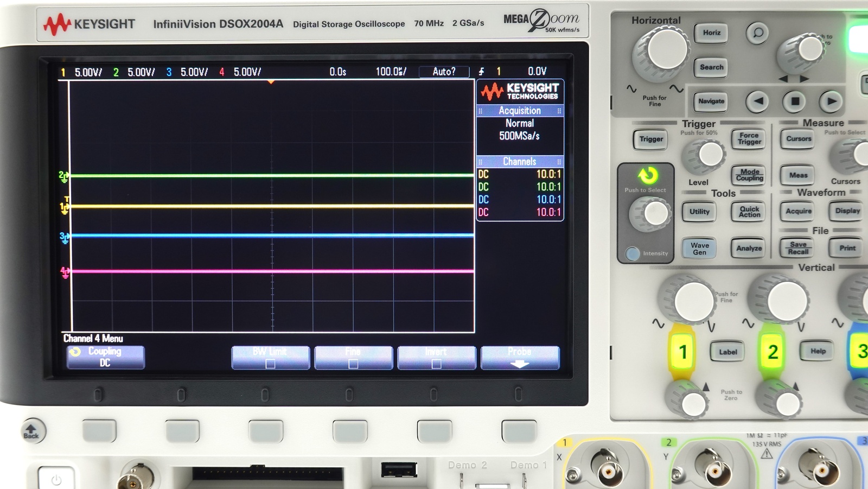This screenshot has height=489, width=868.
Task: Click the Label button
Action: [x=727, y=352]
